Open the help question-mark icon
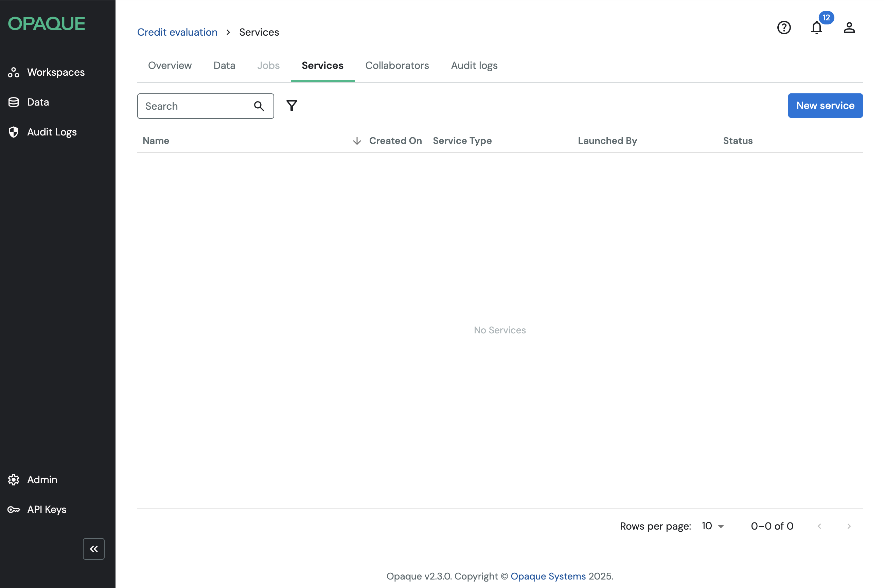884x588 pixels. [x=784, y=27]
